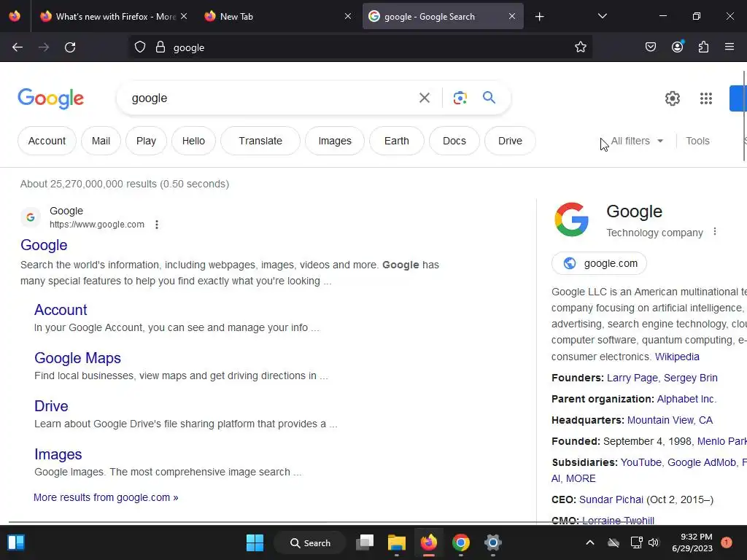Close the New Tab tab
The height and width of the screenshot is (560, 747).
click(x=348, y=16)
